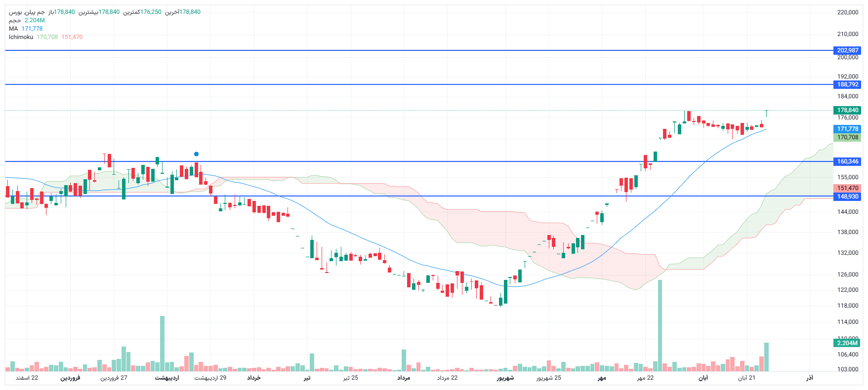868x390 pixels.
Task: Click the 2.204M volume label on the axis
Action: click(x=847, y=343)
